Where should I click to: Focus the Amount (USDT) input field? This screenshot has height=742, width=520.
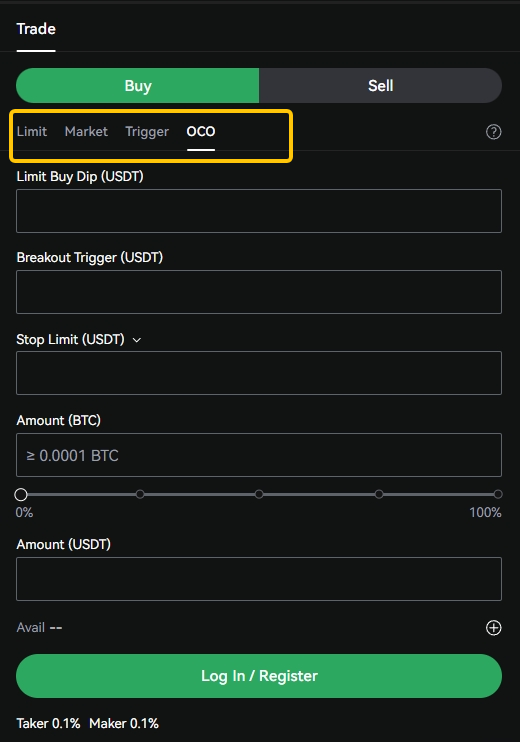(x=259, y=579)
